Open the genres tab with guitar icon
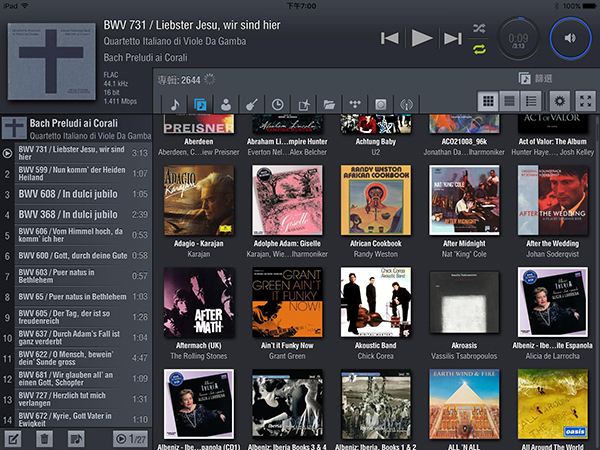The image size is (600, 450). click(251, 104)
